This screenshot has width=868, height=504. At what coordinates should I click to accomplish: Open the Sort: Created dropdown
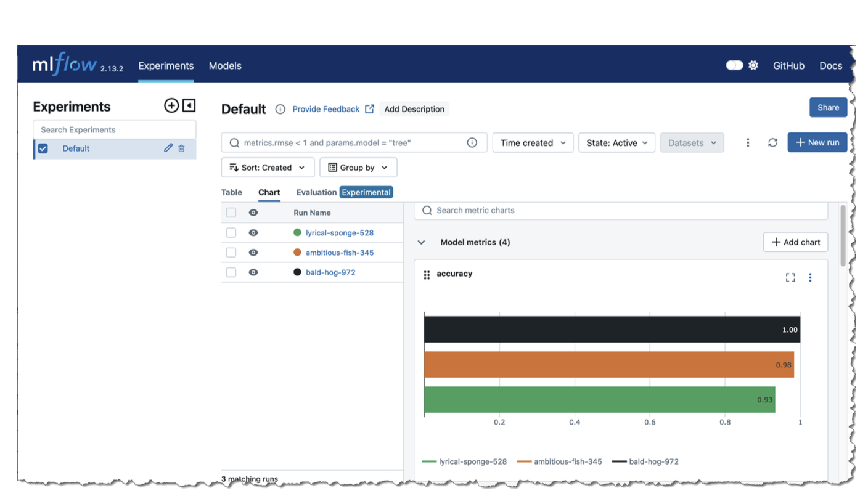(268, 168)
